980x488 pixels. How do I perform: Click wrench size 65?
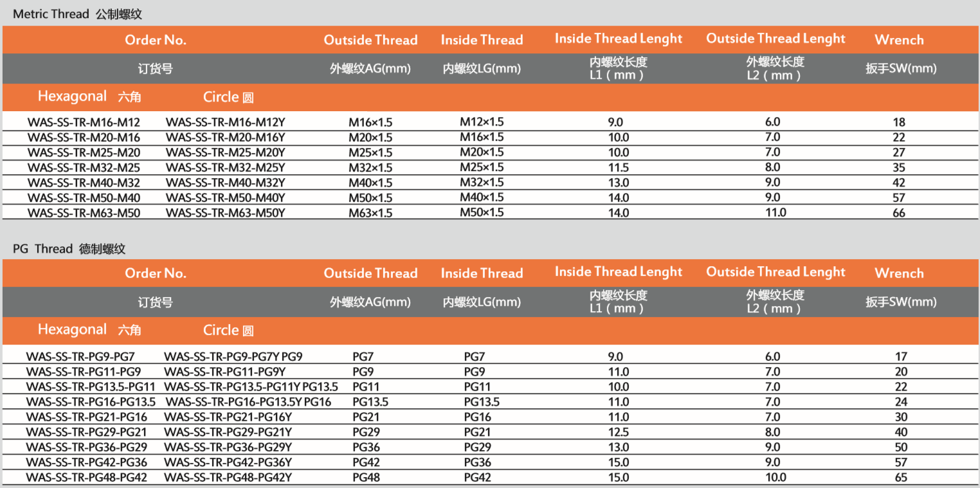click(901, 478)
